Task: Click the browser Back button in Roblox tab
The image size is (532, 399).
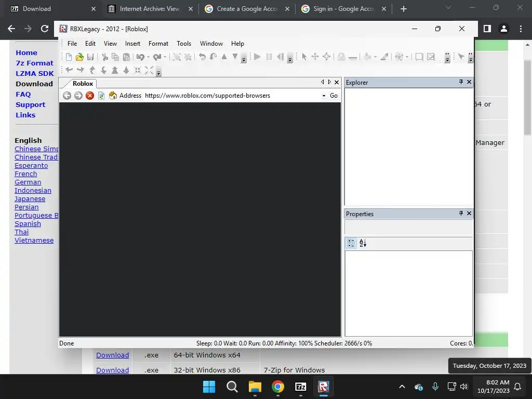Action: [x=67, y=96]
